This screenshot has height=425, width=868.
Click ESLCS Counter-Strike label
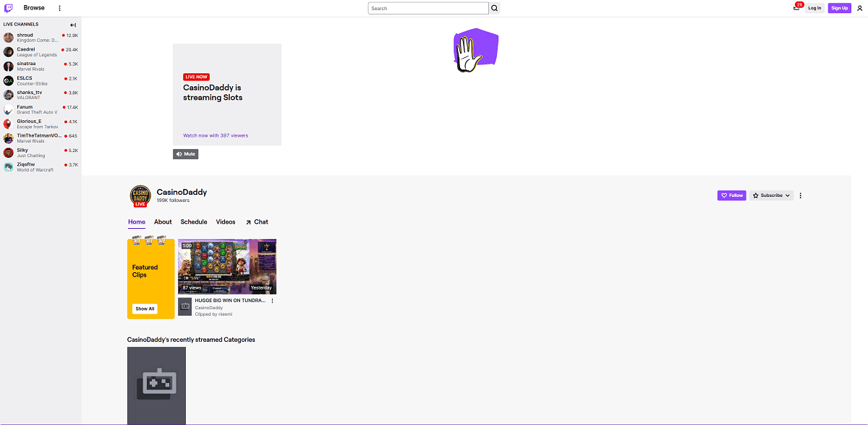pyautogui.click(x=33, y=84)
